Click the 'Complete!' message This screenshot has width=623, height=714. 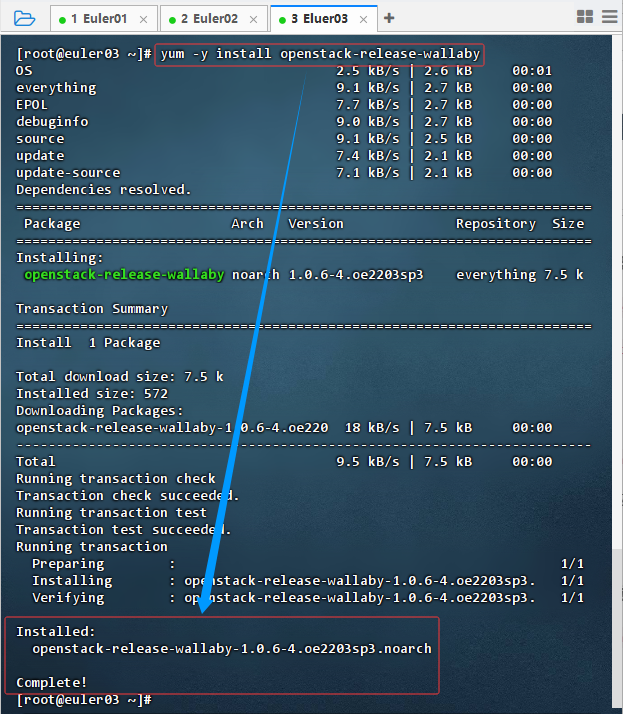click(51, 683)
